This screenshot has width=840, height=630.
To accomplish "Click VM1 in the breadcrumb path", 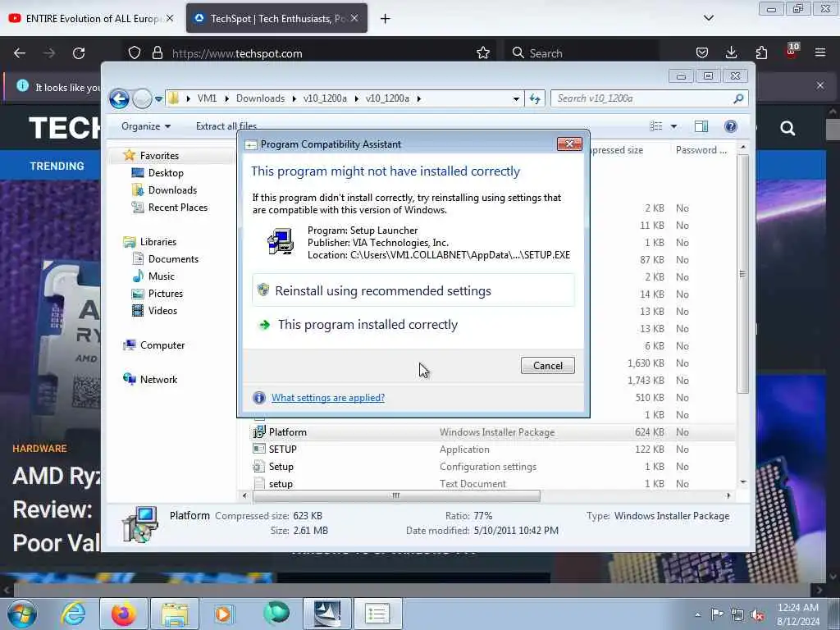I will click(x=207, y=98).
